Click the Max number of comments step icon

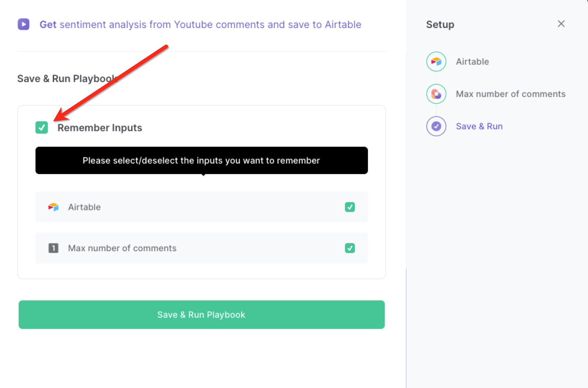coord(436,94)
